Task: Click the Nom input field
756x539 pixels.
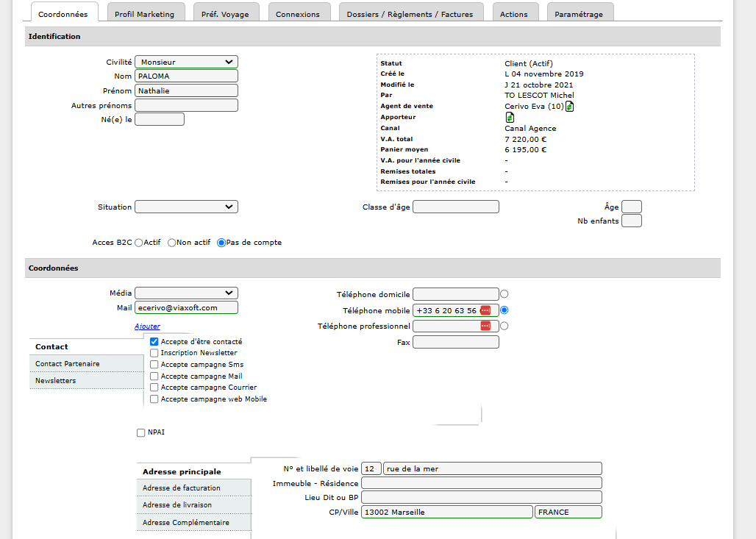Action: click(187, 76)
